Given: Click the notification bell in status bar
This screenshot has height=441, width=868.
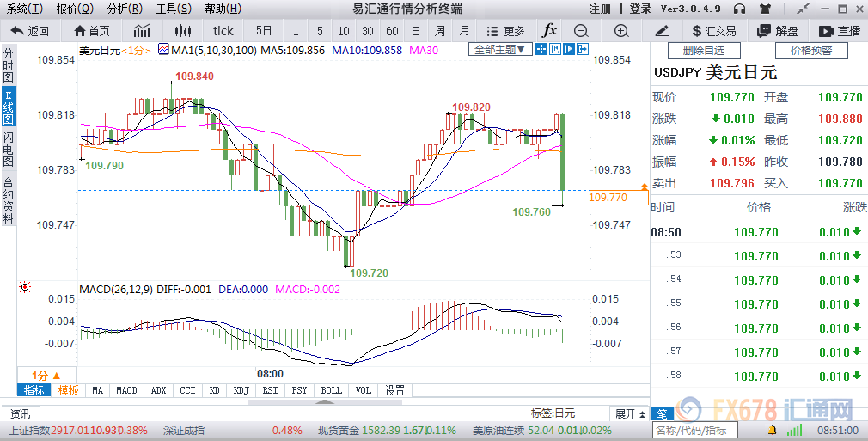Looking at the screenshot, I should pos(771,429).
